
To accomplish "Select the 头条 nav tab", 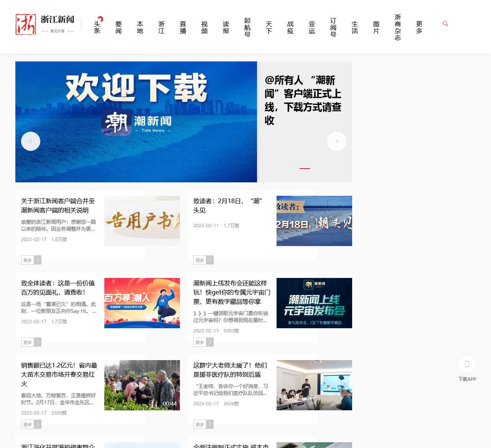I will coord(97,27).
